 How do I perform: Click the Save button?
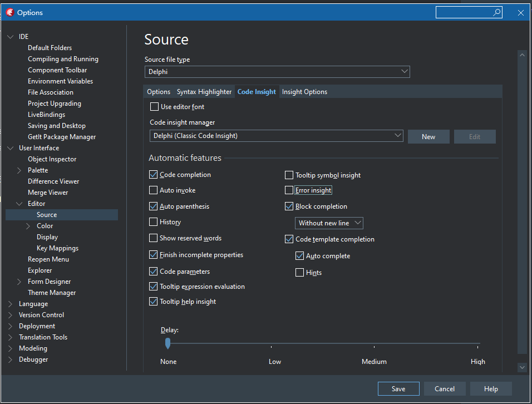tap(398, 389)
